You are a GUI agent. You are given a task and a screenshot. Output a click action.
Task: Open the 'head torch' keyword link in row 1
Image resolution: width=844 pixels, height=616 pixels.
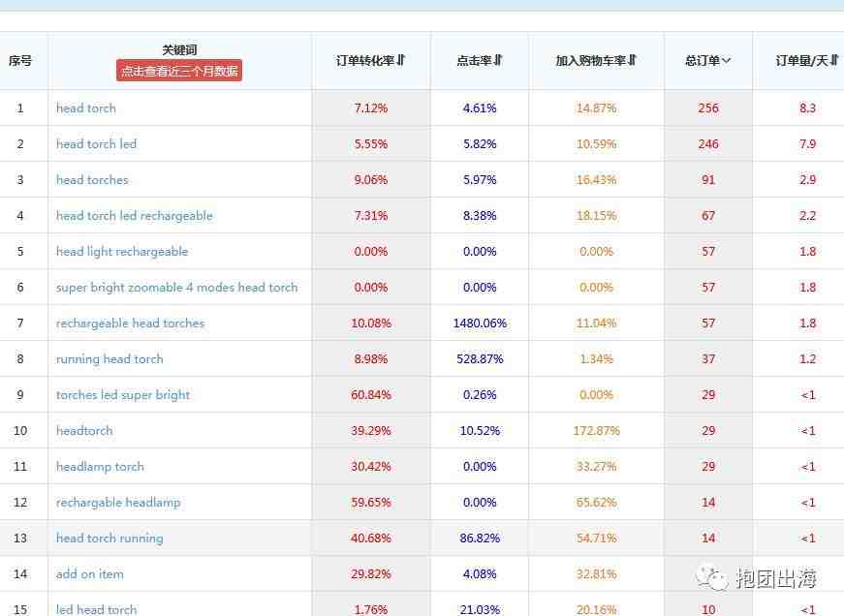(86, 108)
